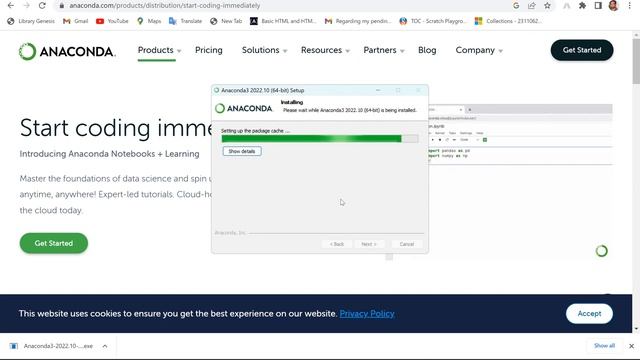Expand the Resources menu
This screenshot has height=360, width=640.
pyautogui.click(x=325, y=50)
